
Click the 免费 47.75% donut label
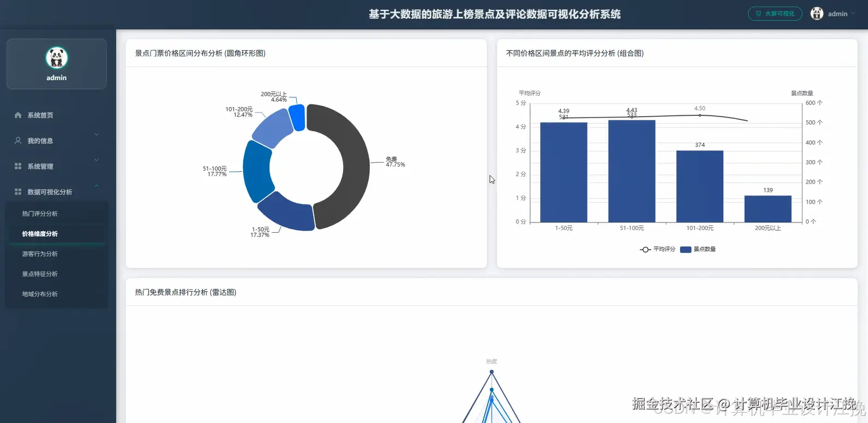(395, 162)
